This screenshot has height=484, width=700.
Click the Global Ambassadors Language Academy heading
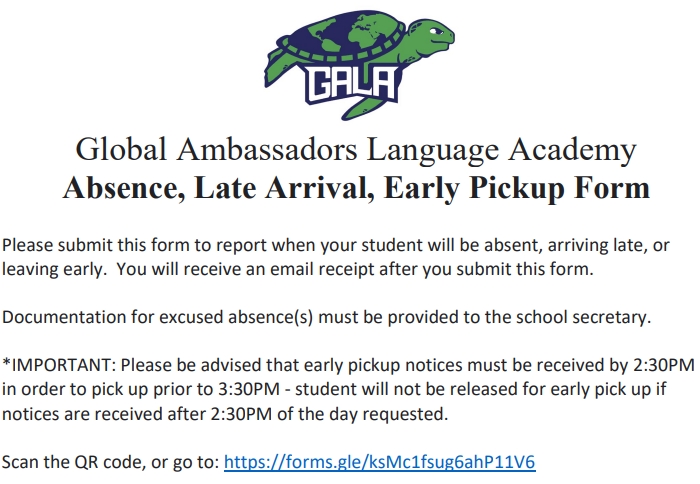click(x=356, y=149)
